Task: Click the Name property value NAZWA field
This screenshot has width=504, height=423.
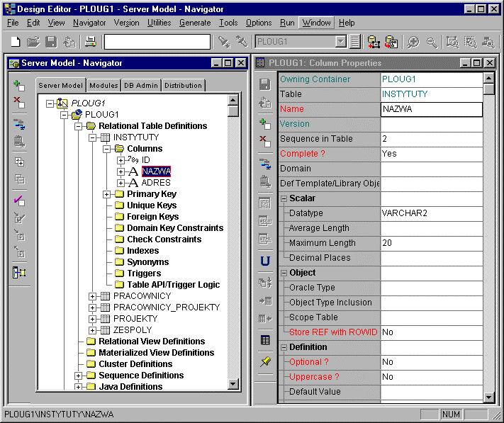Action: pyautogui.click(x=432, y=109)
